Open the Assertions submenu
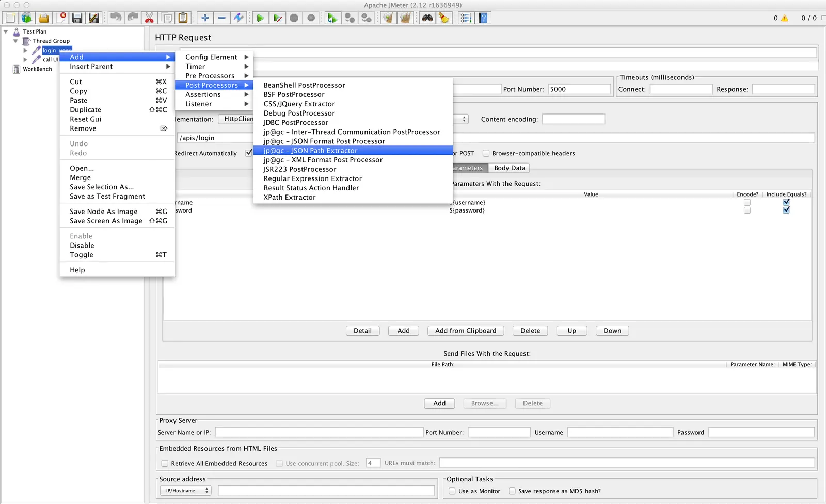Viewport: 826px width, 504px height. click(x=214, y=94)
